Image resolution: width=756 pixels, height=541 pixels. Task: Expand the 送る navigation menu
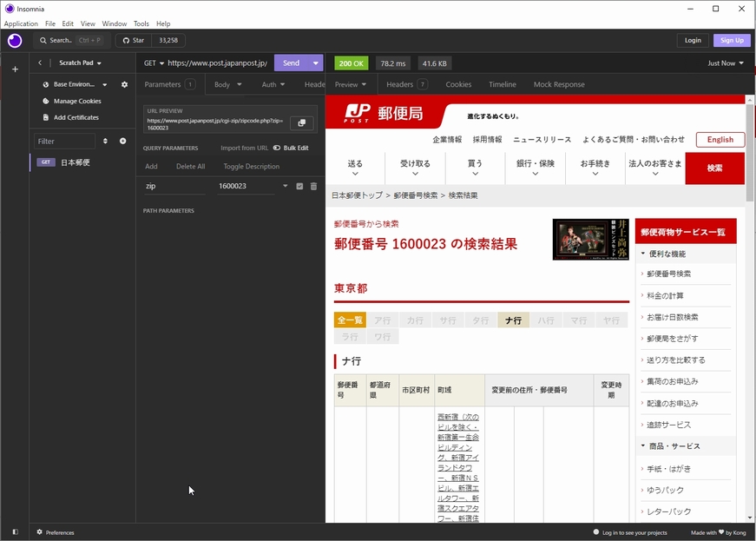[355, 168]
